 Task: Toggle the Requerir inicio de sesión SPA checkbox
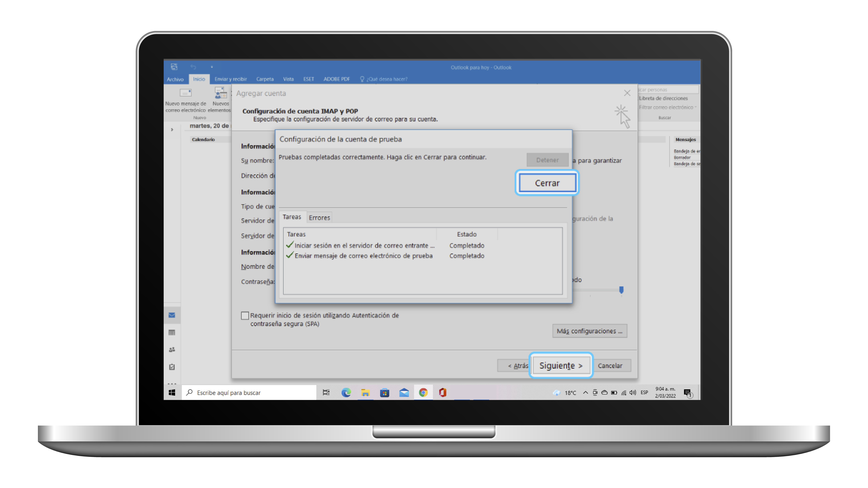pyautogui.click(x=245, y=316)
